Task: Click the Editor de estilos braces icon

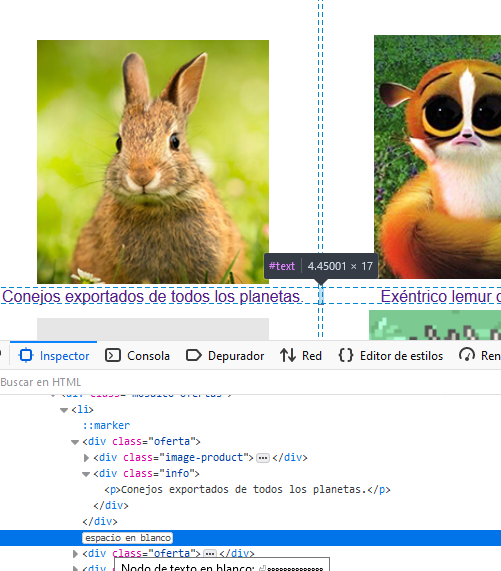Action: tap(346, 355)
